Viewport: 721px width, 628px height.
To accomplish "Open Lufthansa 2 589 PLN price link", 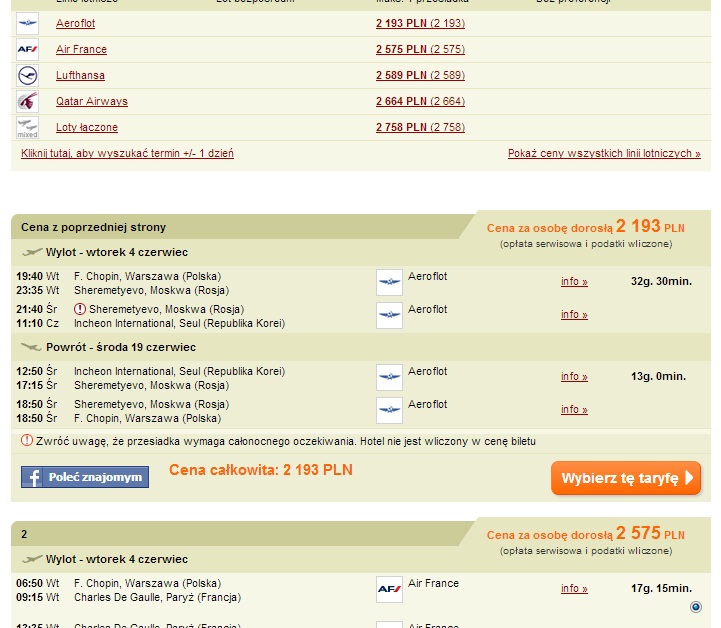I will point(420,75).
